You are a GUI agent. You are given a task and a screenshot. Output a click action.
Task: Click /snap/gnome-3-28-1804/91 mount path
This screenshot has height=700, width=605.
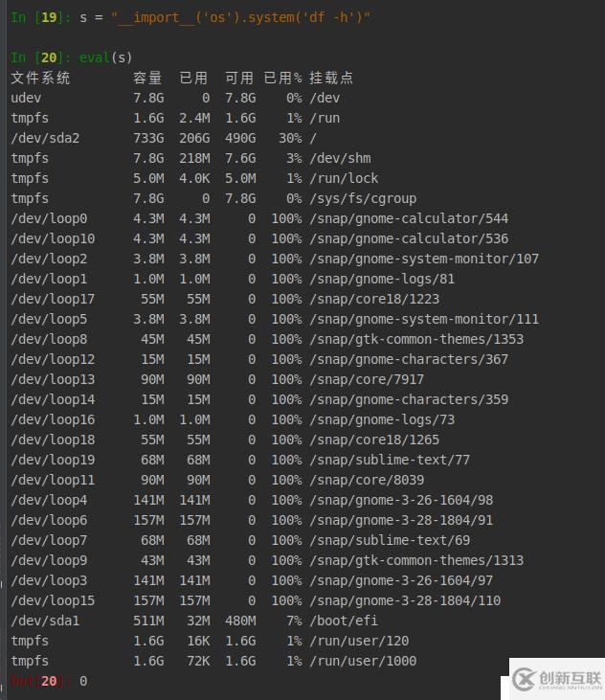(401, 520)
